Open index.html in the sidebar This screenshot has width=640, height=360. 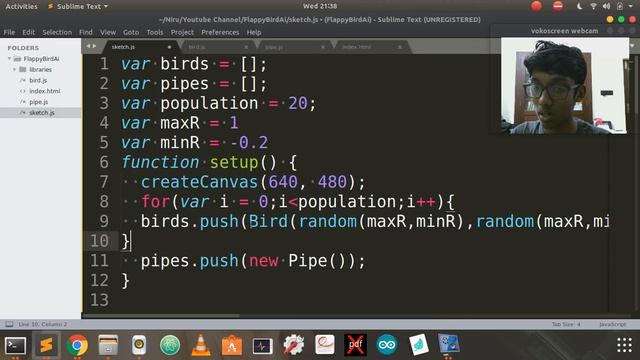[44, 91]
